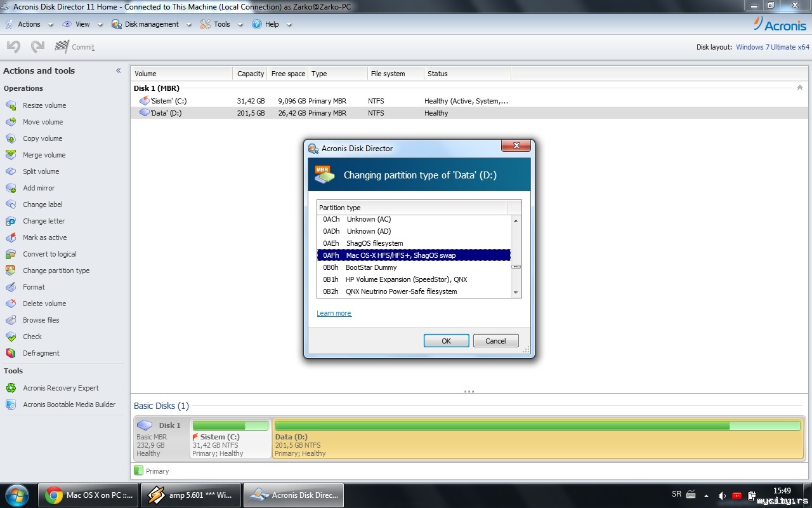Click the partition list scrollbar thumb
812x508 pixels.
pos(516,267)
